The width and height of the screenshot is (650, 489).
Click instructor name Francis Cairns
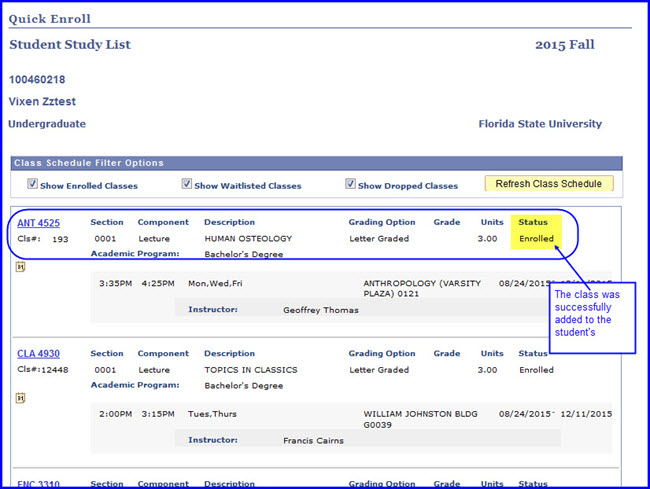313,441
